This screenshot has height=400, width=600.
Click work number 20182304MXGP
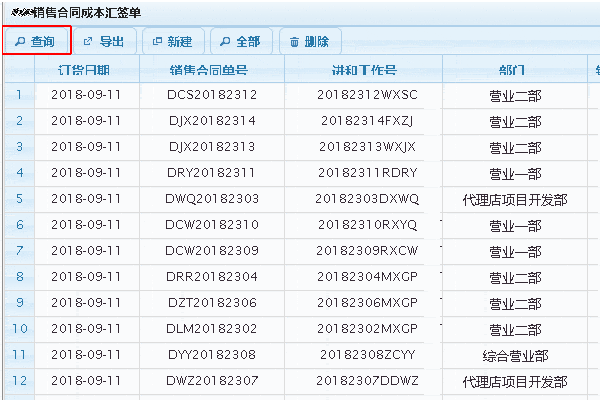point(367,277)
